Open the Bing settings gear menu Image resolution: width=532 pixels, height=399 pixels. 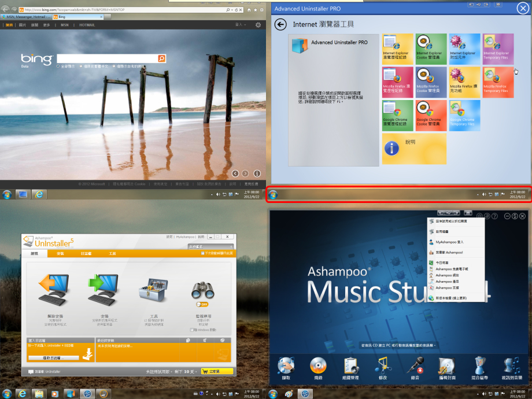[x=258, y=25]
